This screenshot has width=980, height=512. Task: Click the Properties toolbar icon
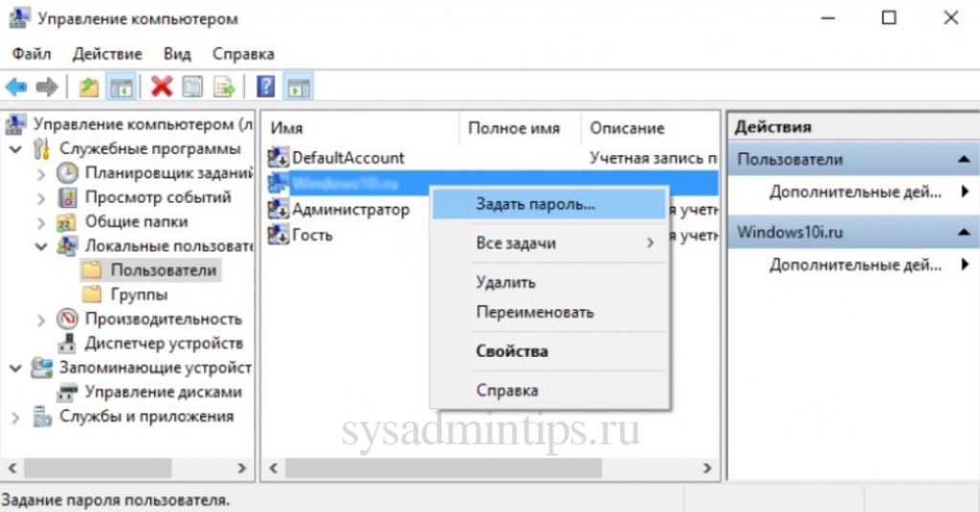[193, 87]
